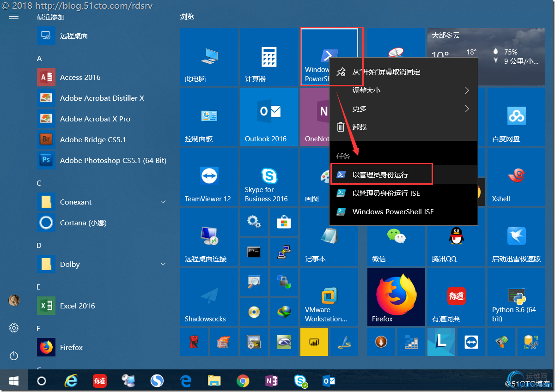Choose 从"开始"屏幕取消固定 in context menu
555x392 pixels.
click(403, 72)
